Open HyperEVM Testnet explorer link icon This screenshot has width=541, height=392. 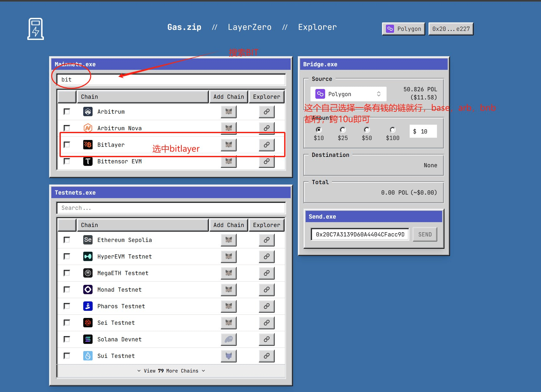tap(267, 257)
